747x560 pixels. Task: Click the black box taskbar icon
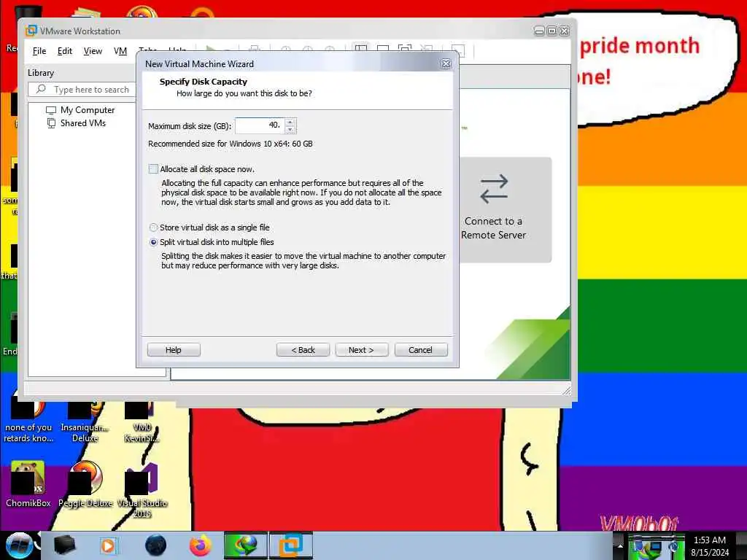pyautogui.click(x=64, y=545)
